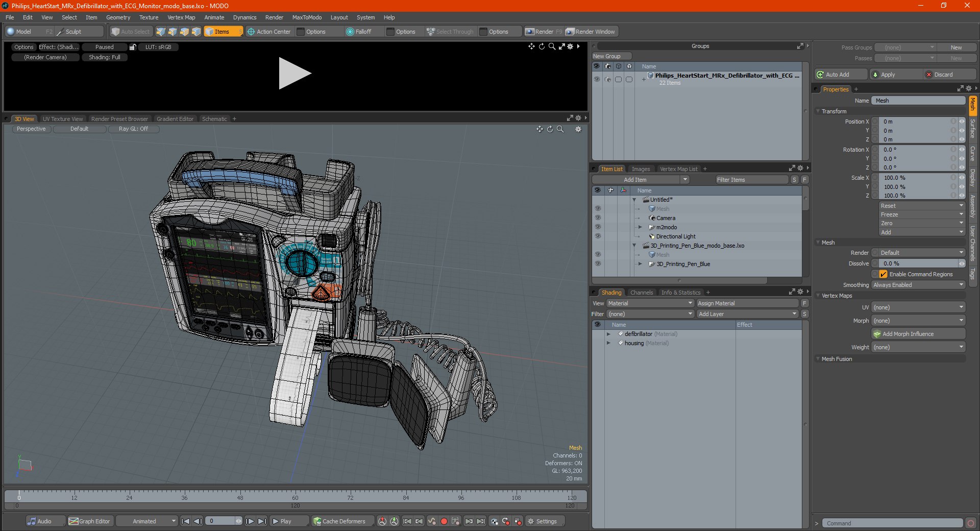The width and height of the screenshot is (980, 531).
Task: Click the Action Center tool icon
Action: (251, 32)
